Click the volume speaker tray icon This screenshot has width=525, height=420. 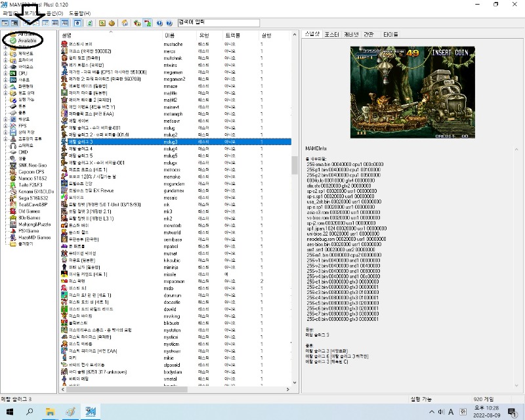click(x=441, y=411)
